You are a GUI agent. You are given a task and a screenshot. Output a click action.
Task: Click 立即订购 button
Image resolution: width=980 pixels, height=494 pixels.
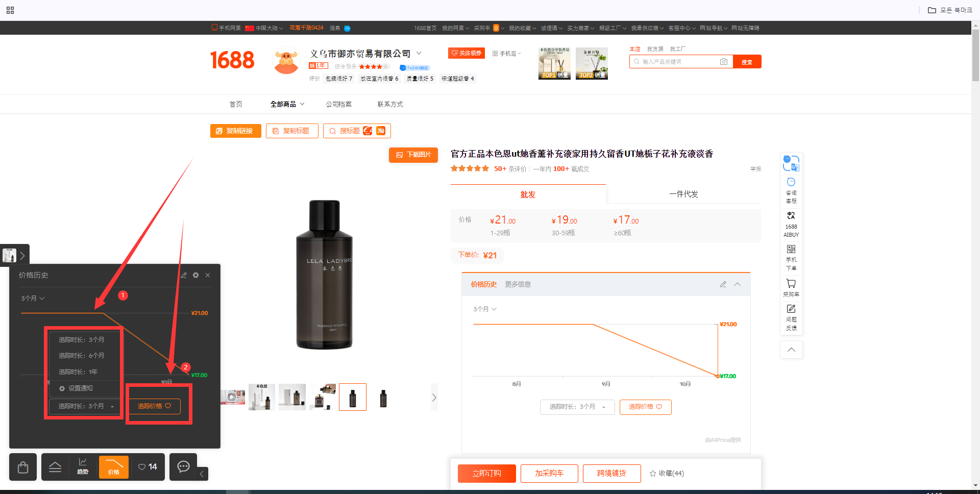tap(487, 474)
